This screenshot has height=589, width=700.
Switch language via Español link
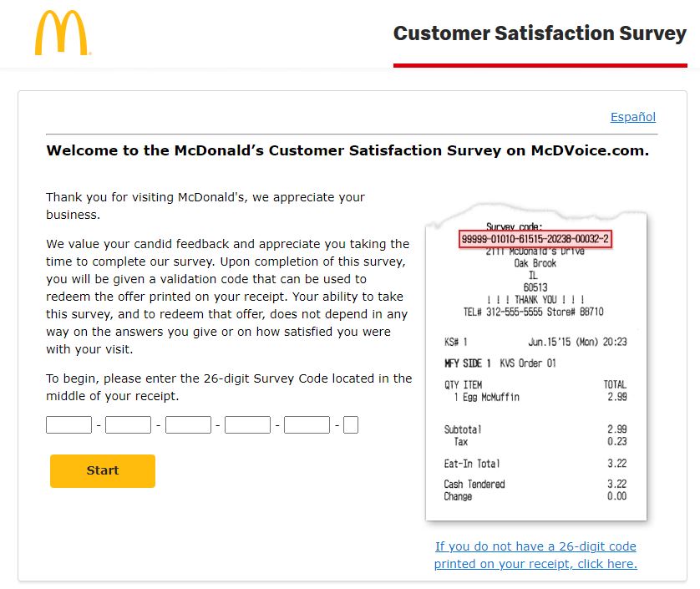coord(632,117)
